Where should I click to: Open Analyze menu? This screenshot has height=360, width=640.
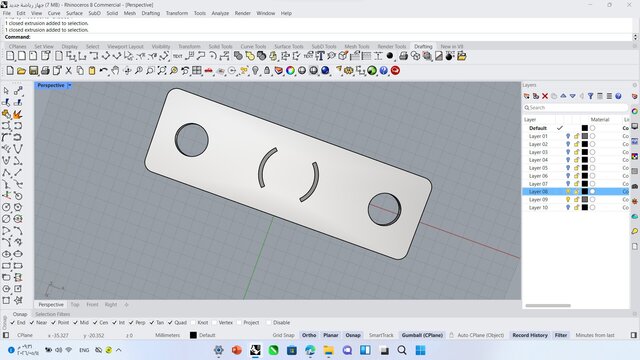pyautogui.click(x=220, y=13)
